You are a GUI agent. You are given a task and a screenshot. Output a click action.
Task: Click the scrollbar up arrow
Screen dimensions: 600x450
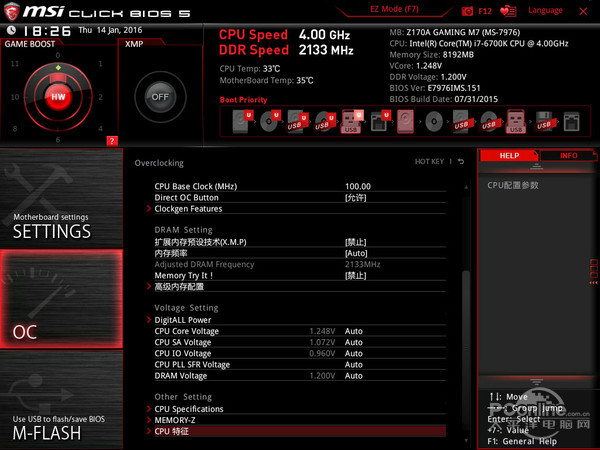(x=466, y=187)
